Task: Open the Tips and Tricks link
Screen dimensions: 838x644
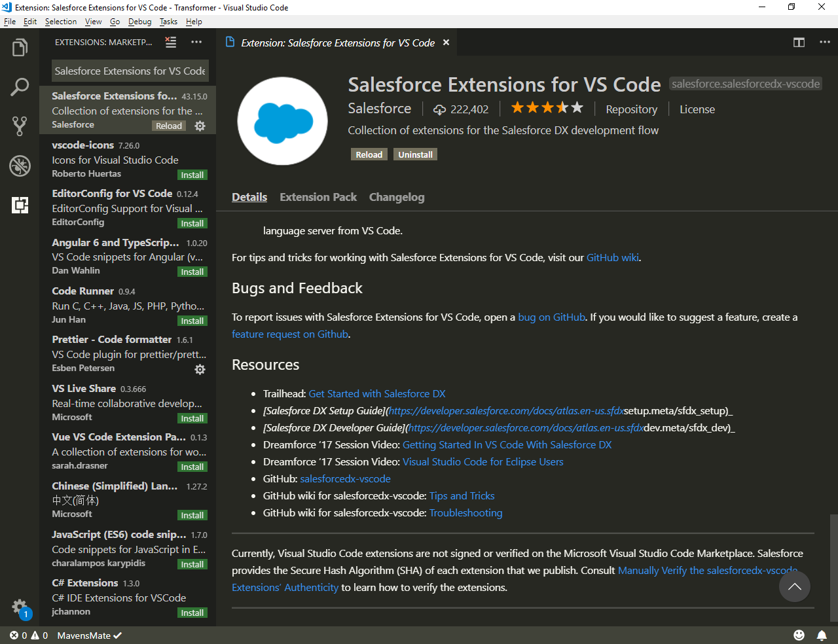Action: [x=462, y=496]
